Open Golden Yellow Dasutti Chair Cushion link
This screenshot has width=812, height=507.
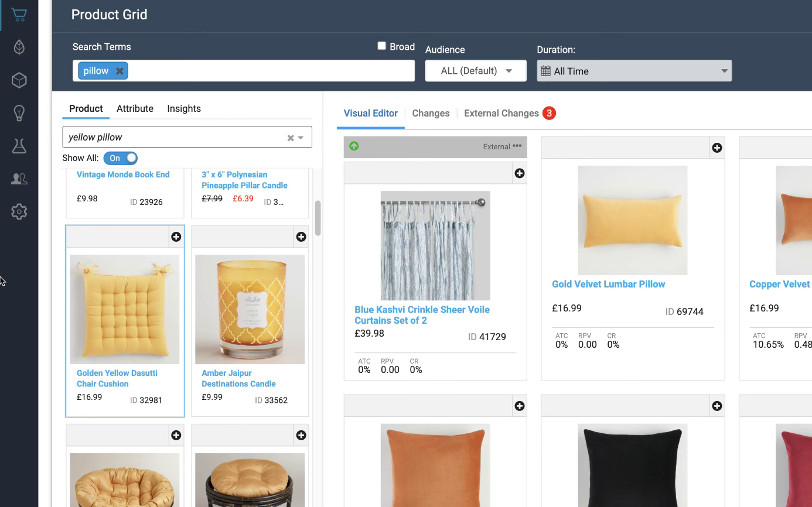[x=117, y=378]
